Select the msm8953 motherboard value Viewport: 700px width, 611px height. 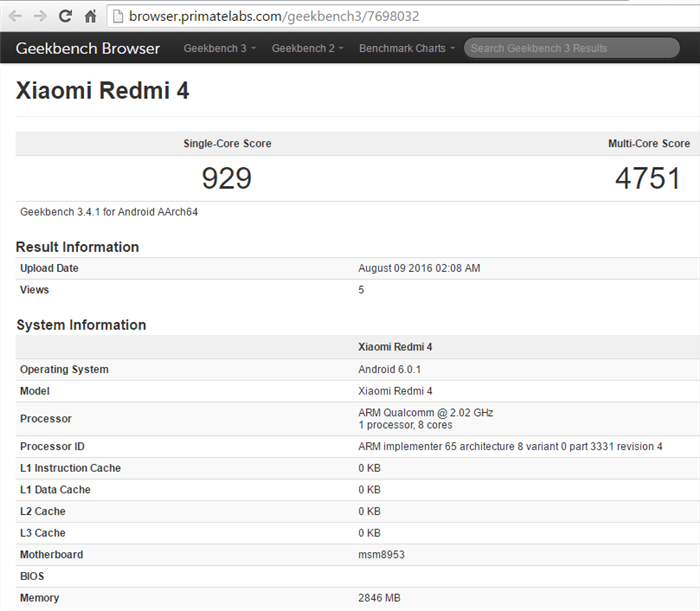pyautogui.click(x=381, y=555)
